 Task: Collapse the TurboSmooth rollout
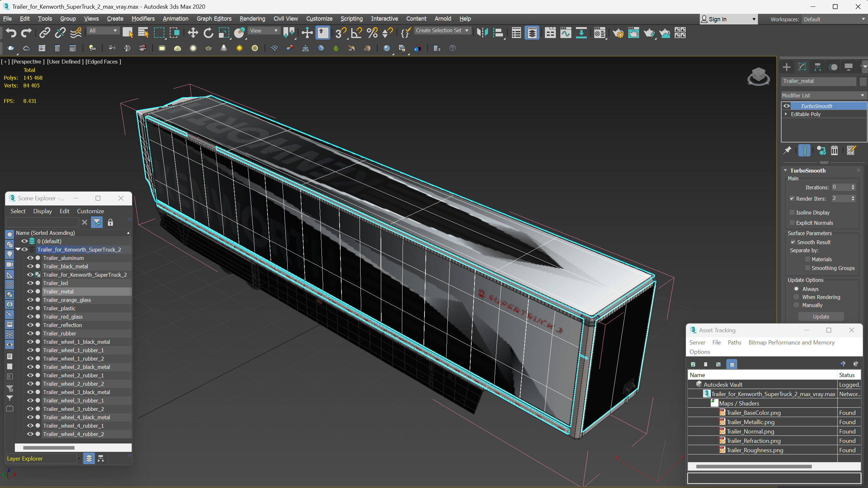(785, 170)
